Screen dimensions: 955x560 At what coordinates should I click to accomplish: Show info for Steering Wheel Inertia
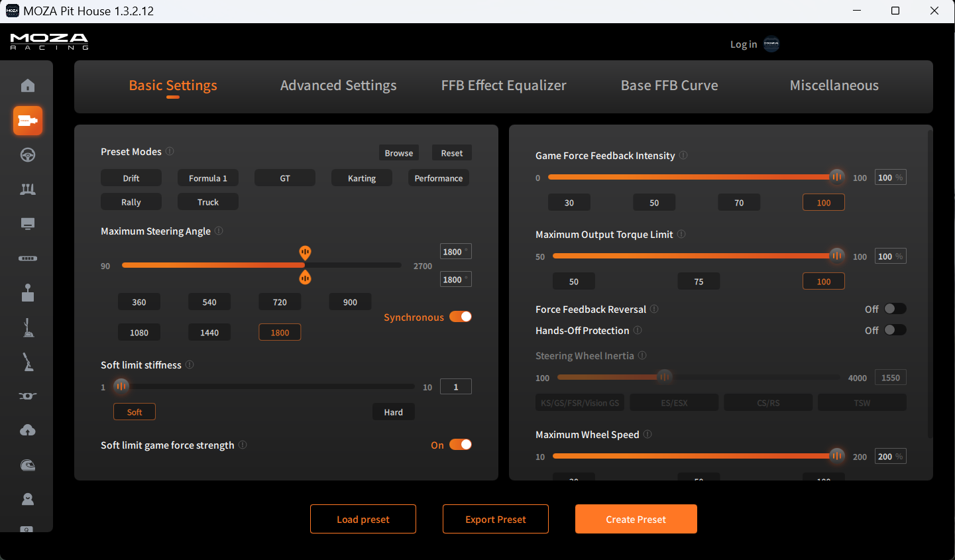click(642, 355)
